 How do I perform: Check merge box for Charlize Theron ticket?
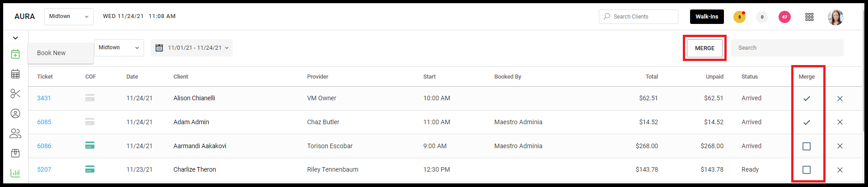(807, 170)
